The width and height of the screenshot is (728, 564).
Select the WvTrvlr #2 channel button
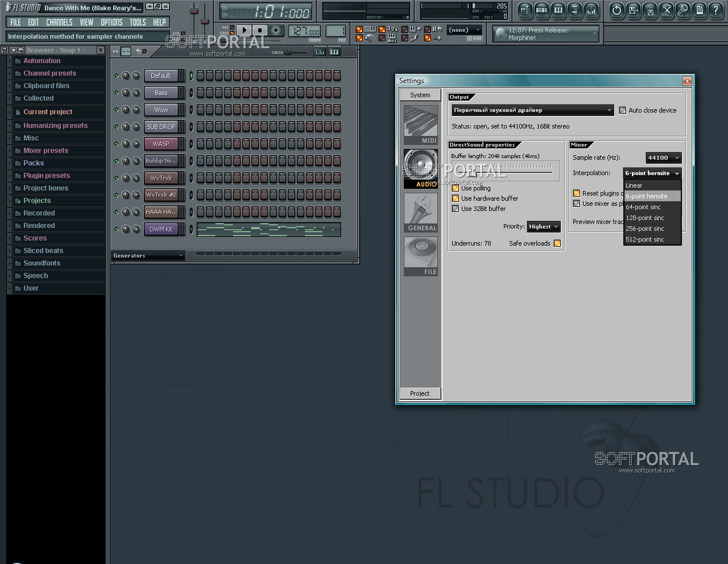[161, 195]
